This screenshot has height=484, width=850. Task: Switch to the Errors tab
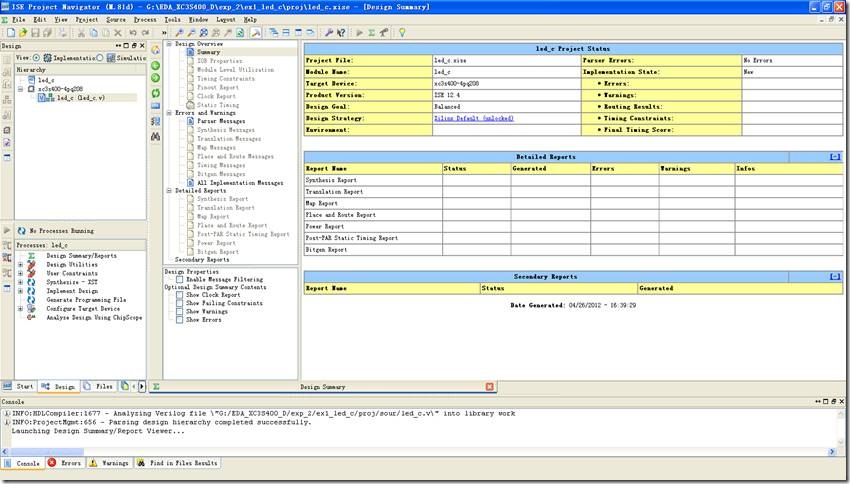65,463
